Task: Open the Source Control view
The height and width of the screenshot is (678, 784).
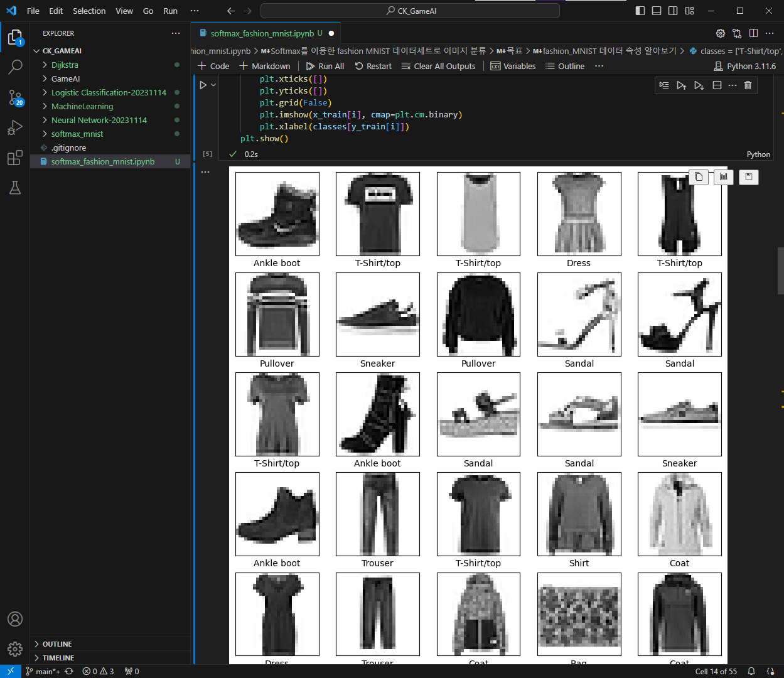Action: point(15,97)
